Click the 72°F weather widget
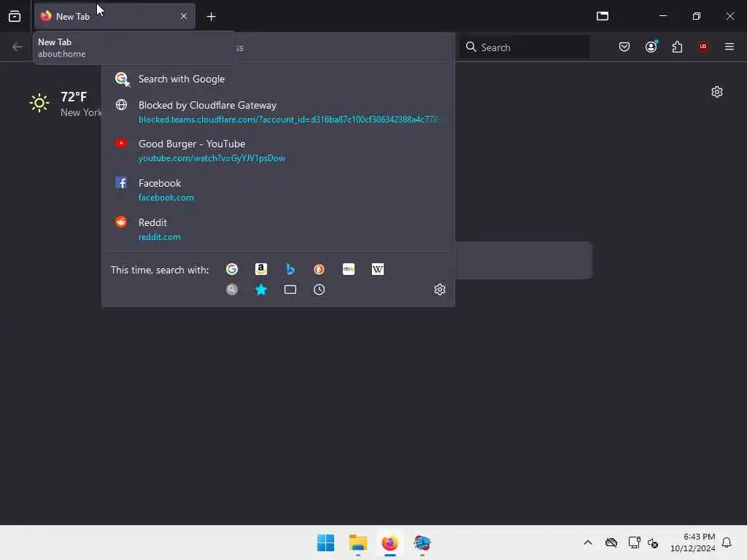This screenshot has height=560, width=747. click(65, 104)
